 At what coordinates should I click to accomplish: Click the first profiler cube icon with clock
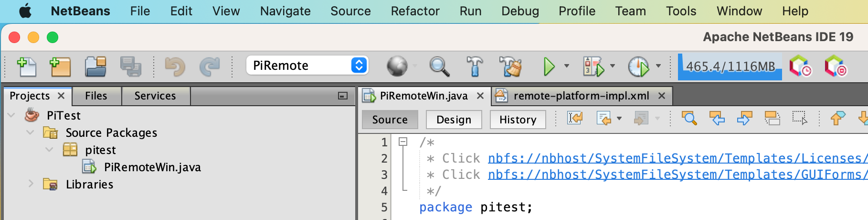(x=800, y=66)
